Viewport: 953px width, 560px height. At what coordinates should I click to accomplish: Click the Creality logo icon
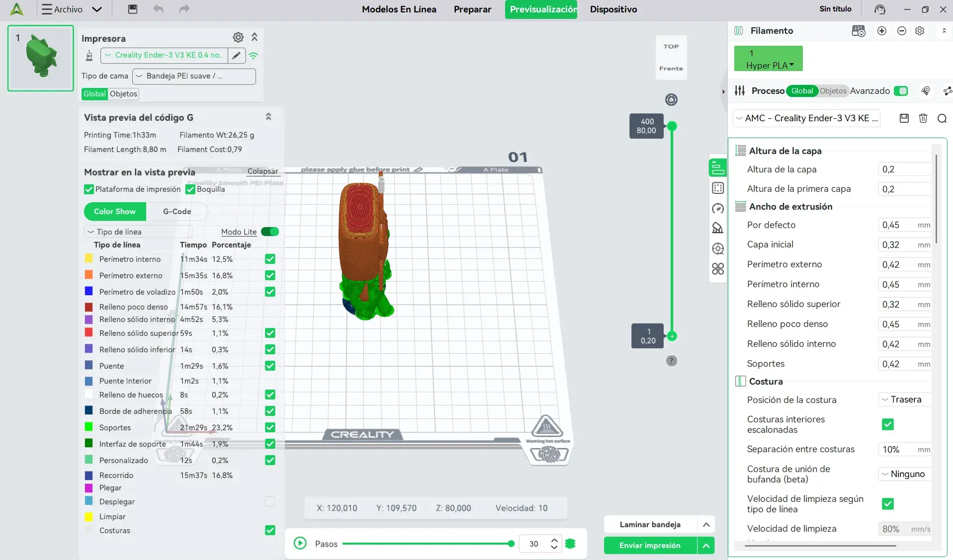[x=17, y=9]
